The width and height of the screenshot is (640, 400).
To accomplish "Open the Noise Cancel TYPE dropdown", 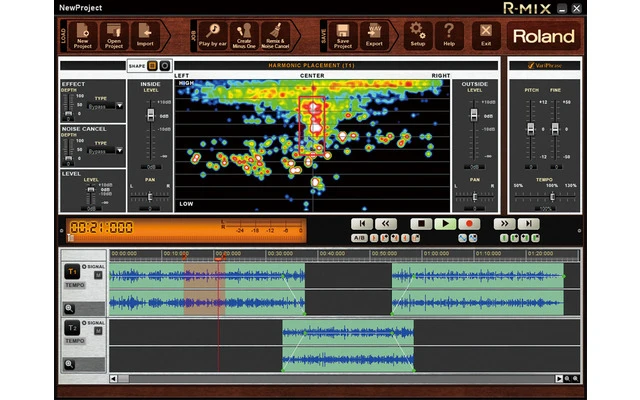I will click(x=120, y=151).
